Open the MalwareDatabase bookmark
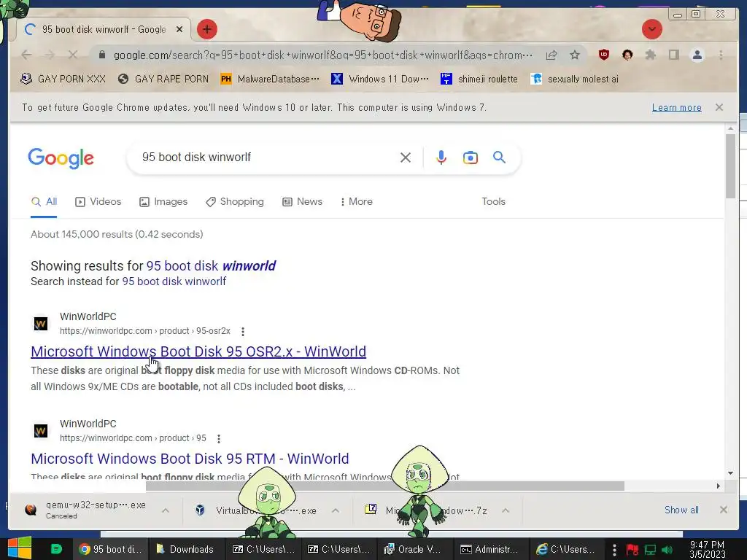 270,79
